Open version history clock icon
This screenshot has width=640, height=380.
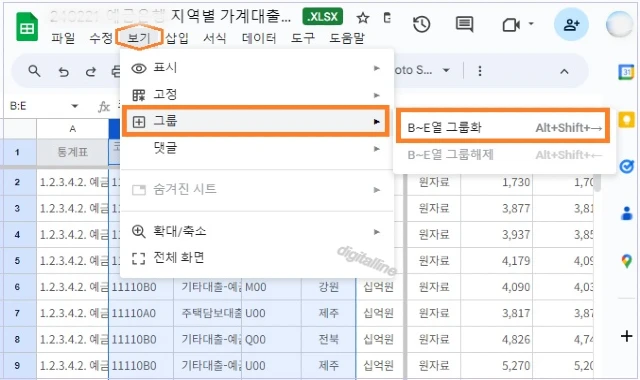(421, 25)
